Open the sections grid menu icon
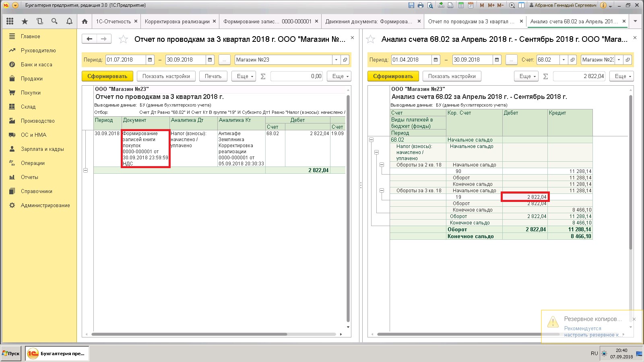This screenshot has height=362, width=644. [10, 21]
